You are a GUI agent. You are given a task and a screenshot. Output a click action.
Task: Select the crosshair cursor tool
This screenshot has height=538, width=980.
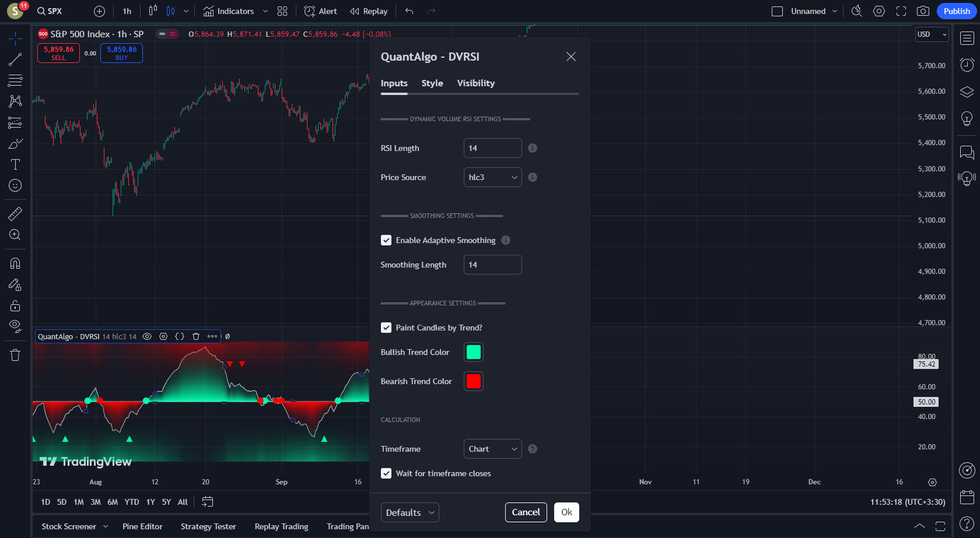click(15, 38)
